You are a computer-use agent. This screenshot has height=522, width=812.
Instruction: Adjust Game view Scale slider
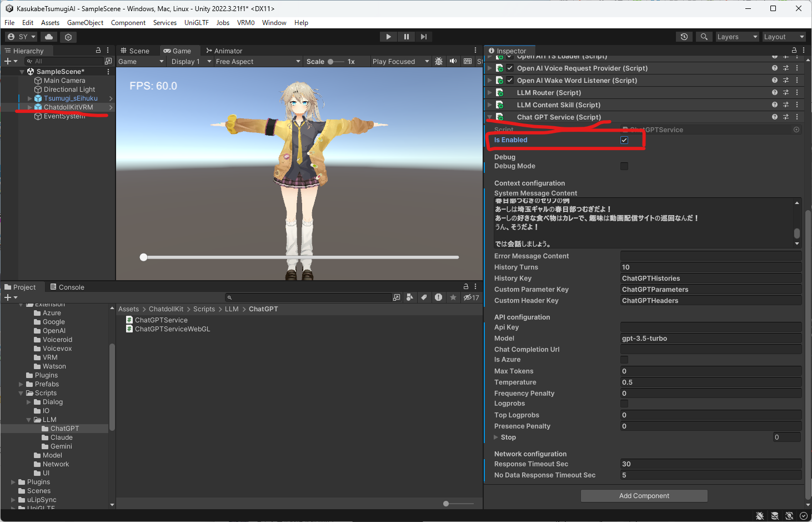tap(335, 62)
